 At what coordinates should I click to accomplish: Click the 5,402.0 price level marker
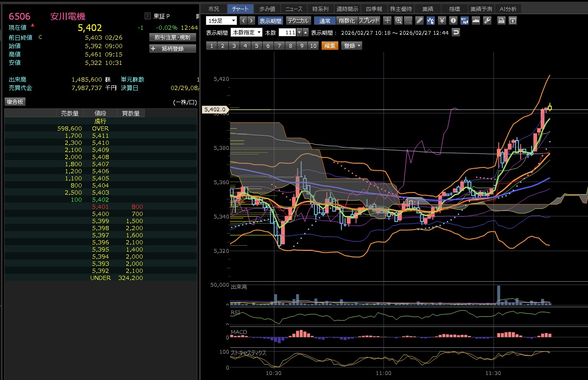coord(215,109)
